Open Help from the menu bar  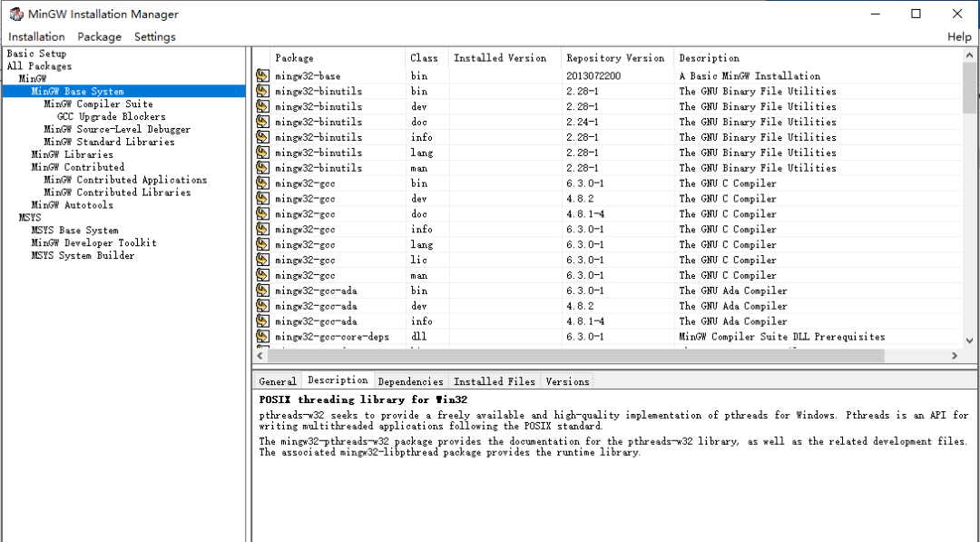pyautogui.click(x=959, y=36)
